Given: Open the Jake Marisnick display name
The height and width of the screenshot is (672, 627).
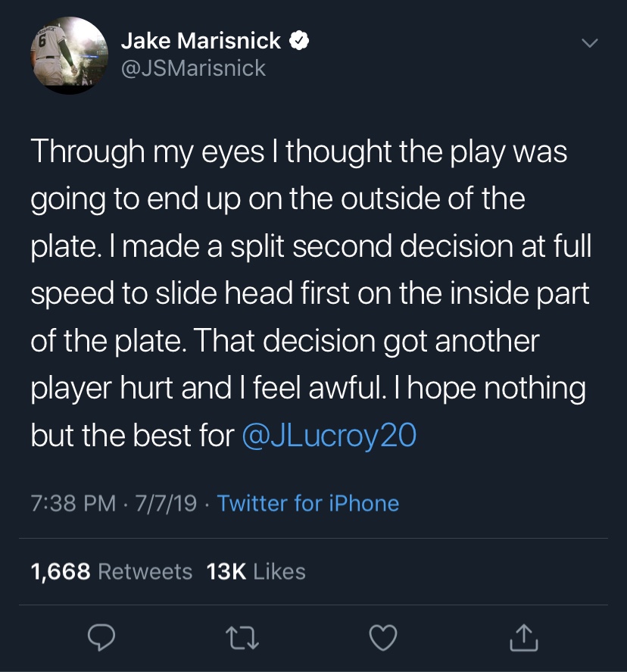Looking at the screenshot, I should pos(201,41).
